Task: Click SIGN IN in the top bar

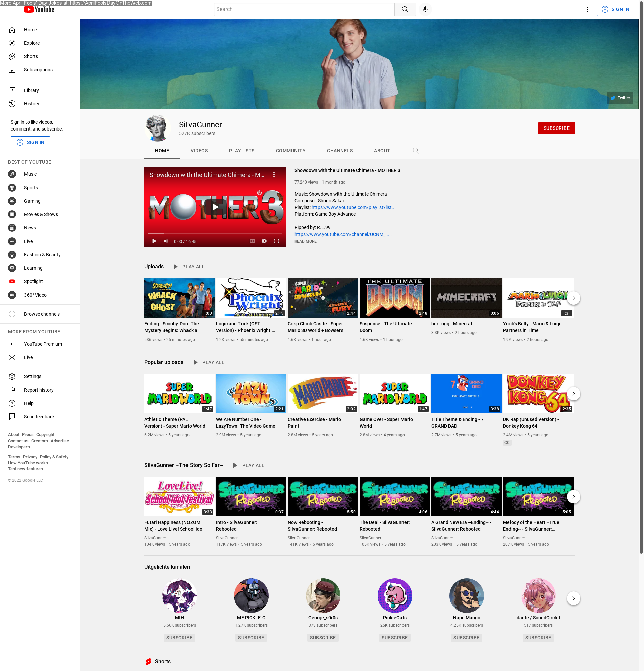Action: click(615, 9)
